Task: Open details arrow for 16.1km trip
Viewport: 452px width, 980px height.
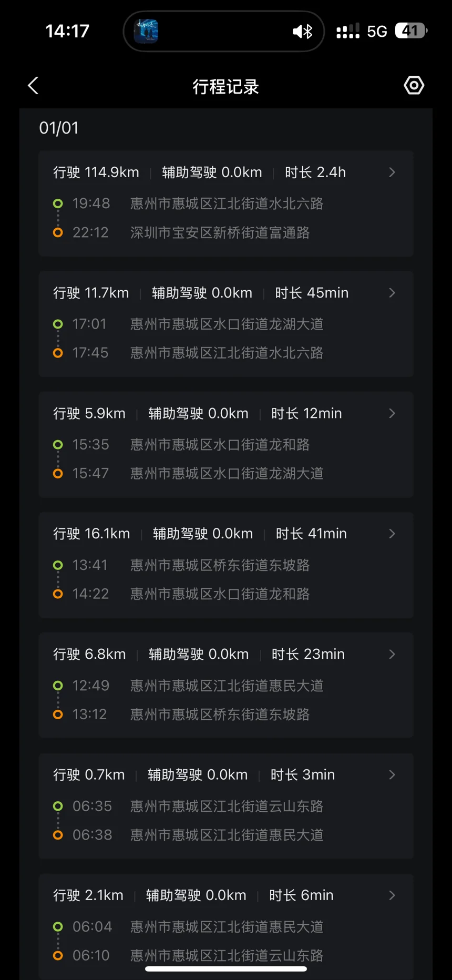Action: (x=392, y=534)
